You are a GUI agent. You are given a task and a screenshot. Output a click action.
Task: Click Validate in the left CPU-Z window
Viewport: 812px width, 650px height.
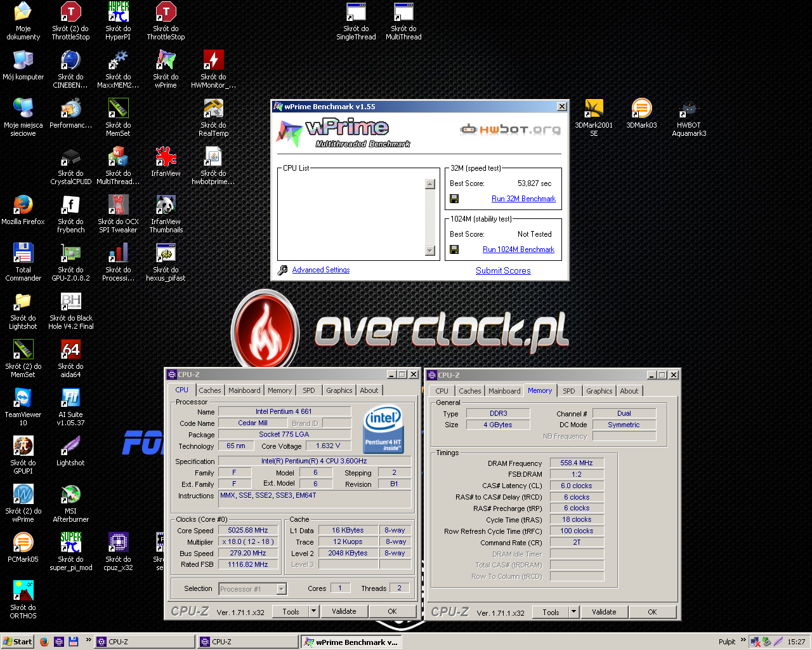pyautogui.click(x=344, y=611)
